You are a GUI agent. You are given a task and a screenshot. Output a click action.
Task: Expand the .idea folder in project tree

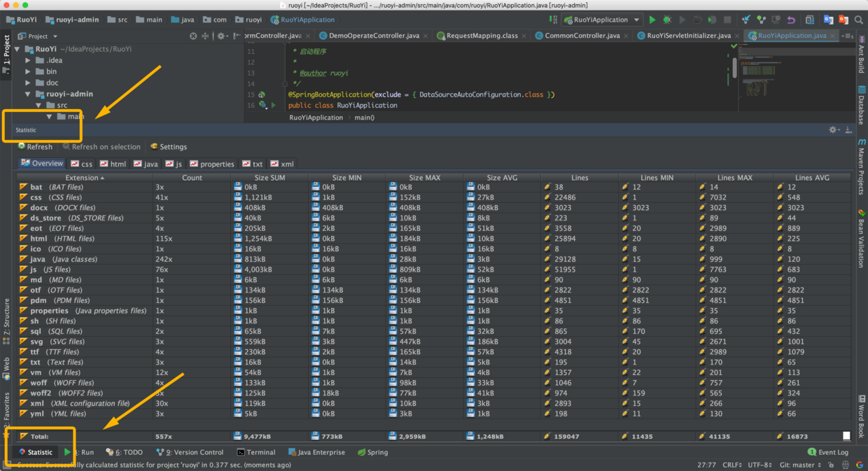click(x=28, y=60)
